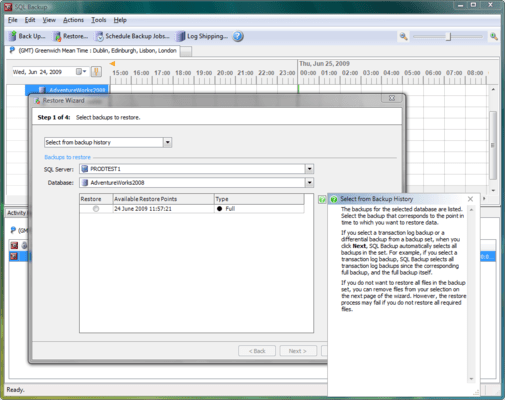
Task: Expand the SQL Server PRODTEST1 dropdown
Action: (x=310, y=169)
